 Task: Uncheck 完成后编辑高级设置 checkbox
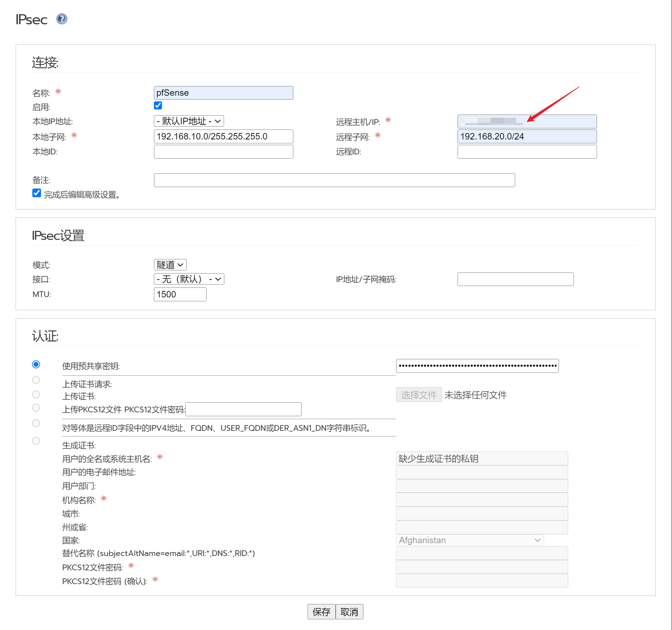[x=37, y=193]
